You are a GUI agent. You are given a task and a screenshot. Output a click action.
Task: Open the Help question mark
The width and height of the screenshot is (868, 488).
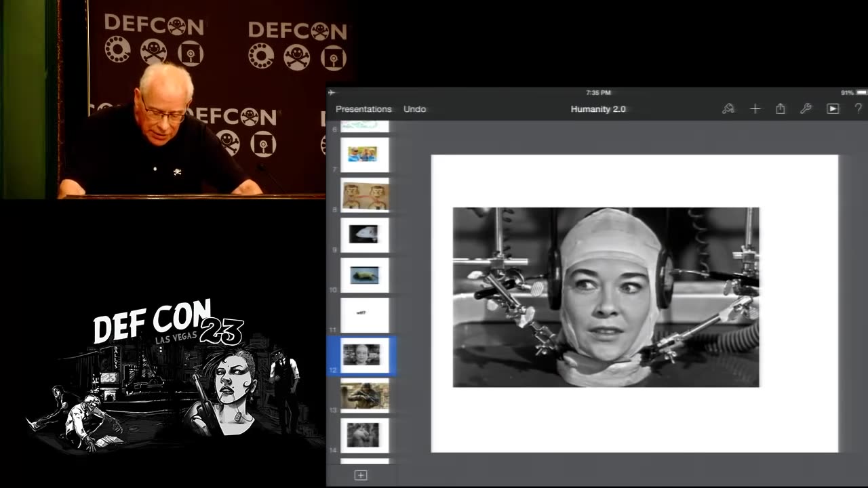pyautogui.click(x=858, y=108)
